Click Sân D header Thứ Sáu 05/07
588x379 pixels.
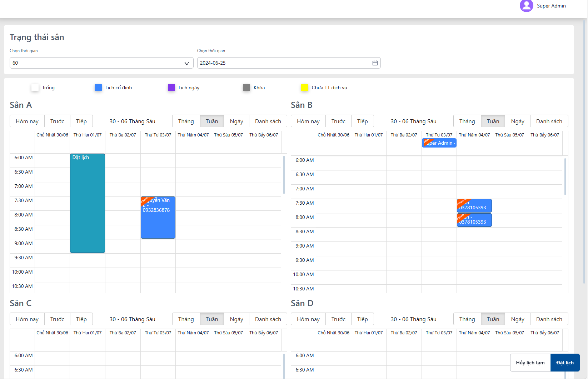click(509, 333)
